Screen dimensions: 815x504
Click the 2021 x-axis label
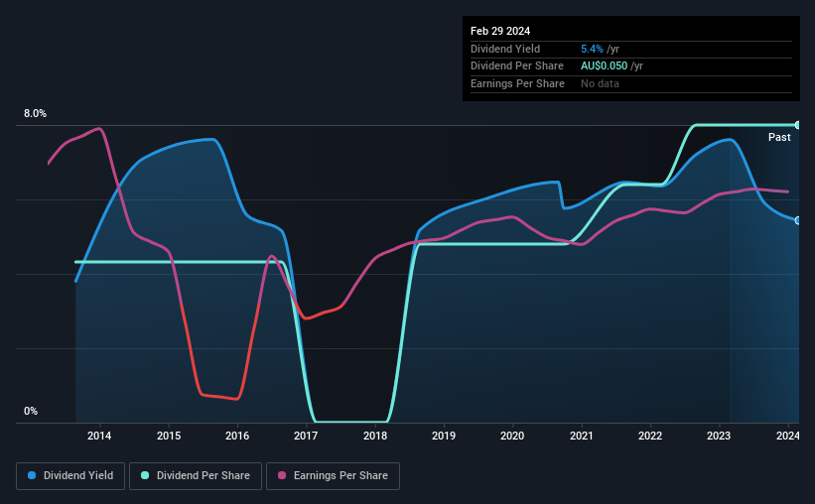click(x=581, y=436)
